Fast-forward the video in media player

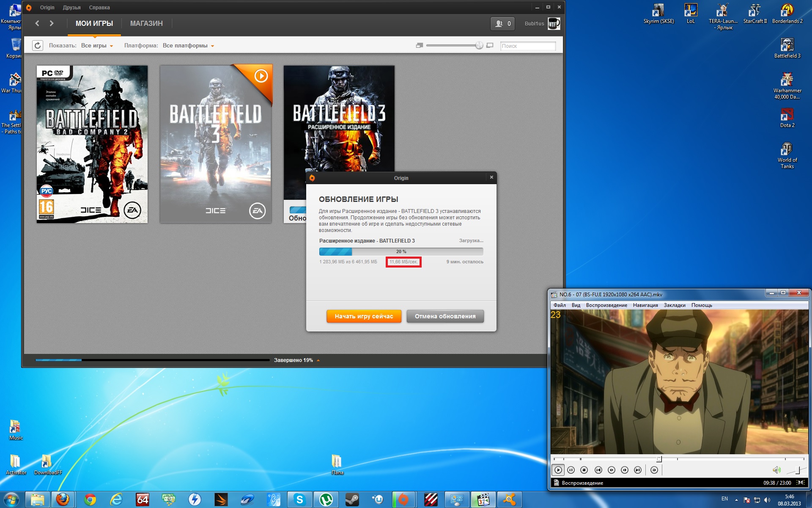(x=625, y=470)
